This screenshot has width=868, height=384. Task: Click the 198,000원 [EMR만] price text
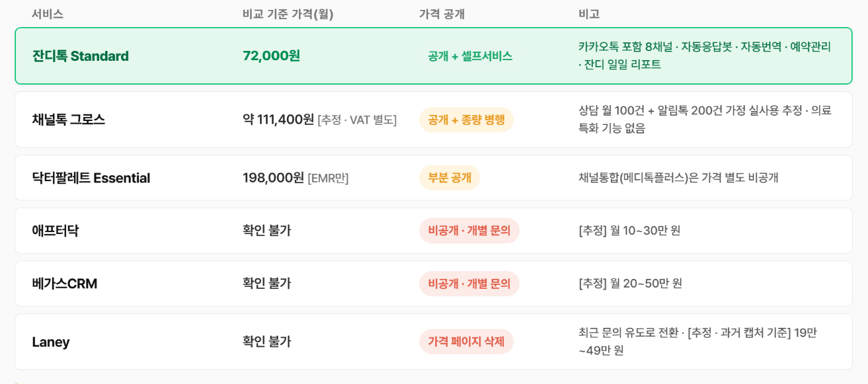[x=296, y=178]
